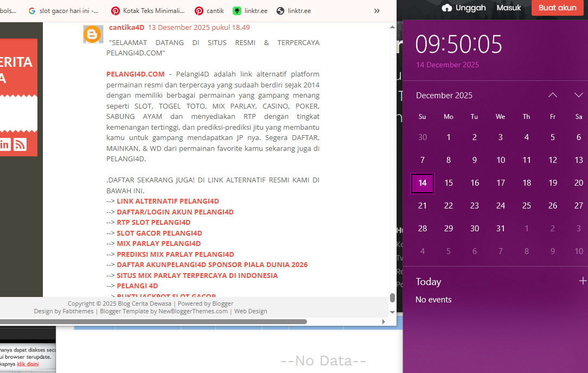Open the Blogger link in footer
Screen dimensions: 588x373
(x=223, y=304)
